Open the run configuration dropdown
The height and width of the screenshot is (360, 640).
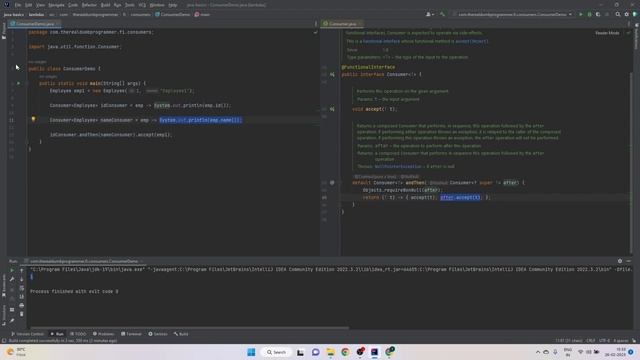click(512, 14)
